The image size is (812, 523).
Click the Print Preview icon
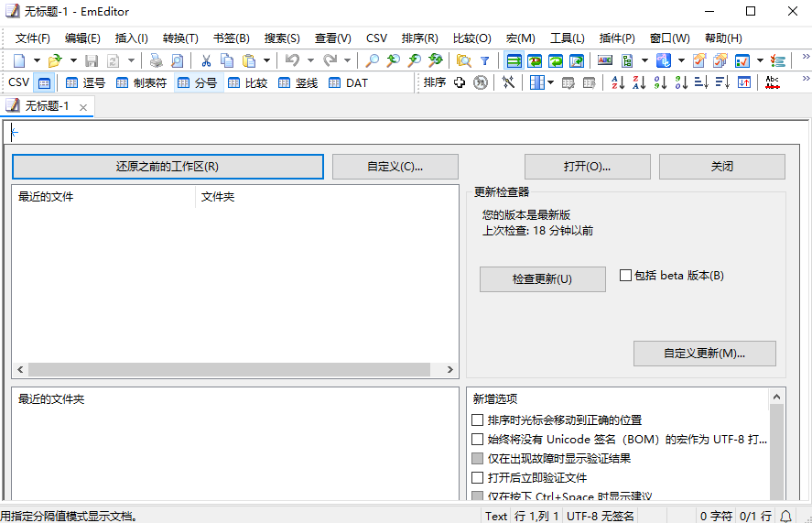(x=177, y=60)
